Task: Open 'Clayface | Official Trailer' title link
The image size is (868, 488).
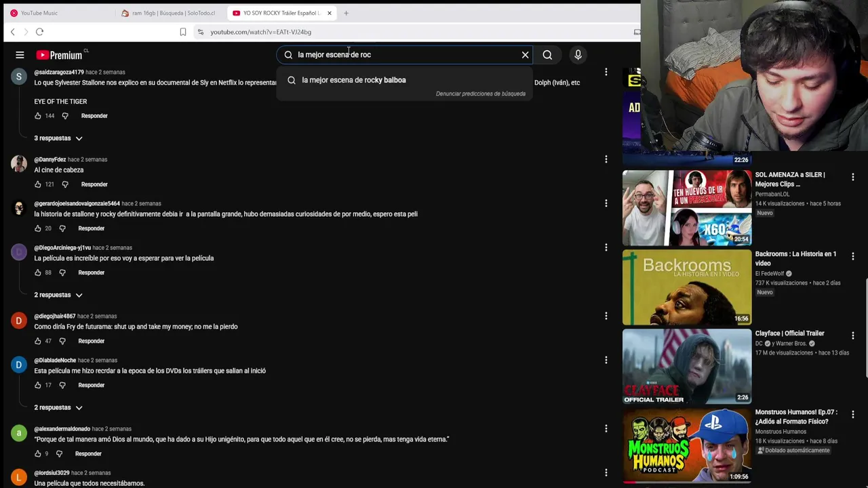Action: point(790,333)
